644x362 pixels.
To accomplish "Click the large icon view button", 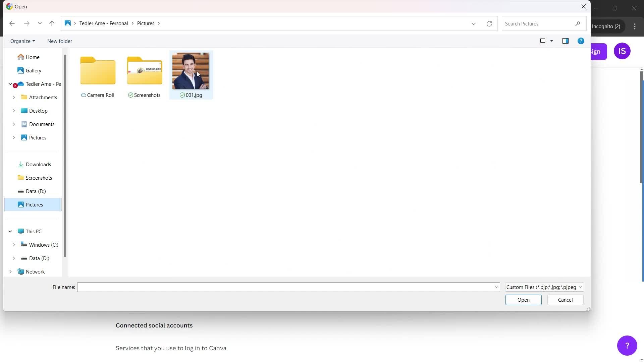I will point(543,41).
